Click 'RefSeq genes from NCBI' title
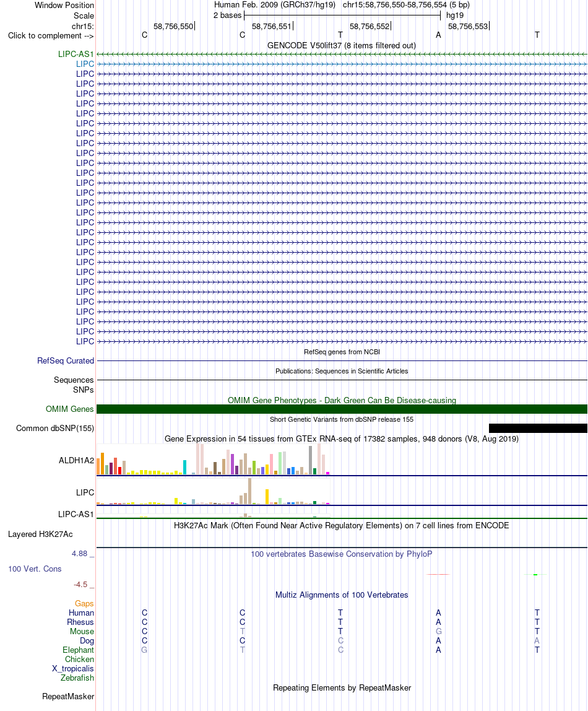Viewport: 588px width, 711px height. (x=342, y=352)
